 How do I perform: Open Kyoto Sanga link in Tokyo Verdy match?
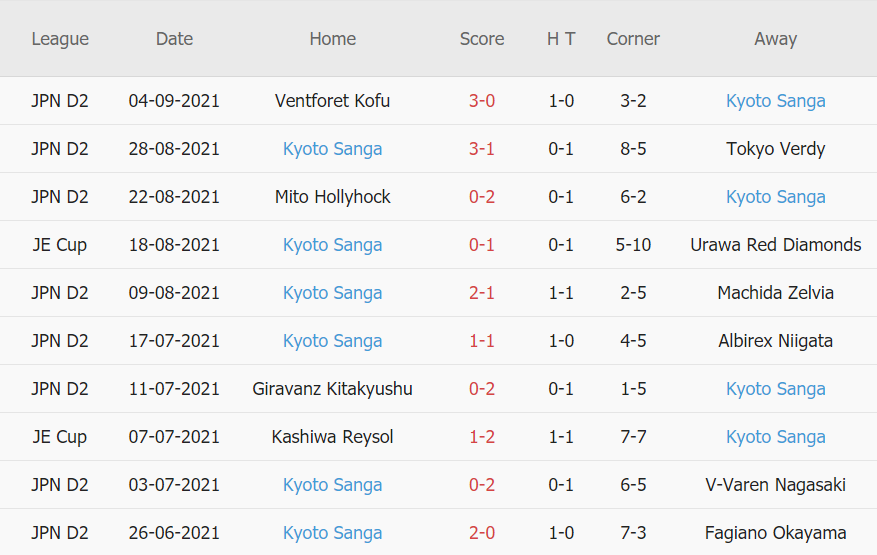click(332, 149)
